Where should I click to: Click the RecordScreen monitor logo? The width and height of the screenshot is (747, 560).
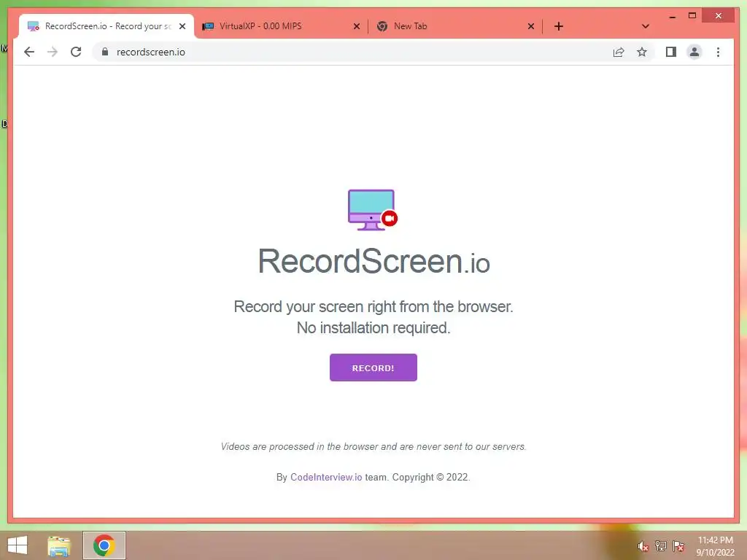click(373, 210)
